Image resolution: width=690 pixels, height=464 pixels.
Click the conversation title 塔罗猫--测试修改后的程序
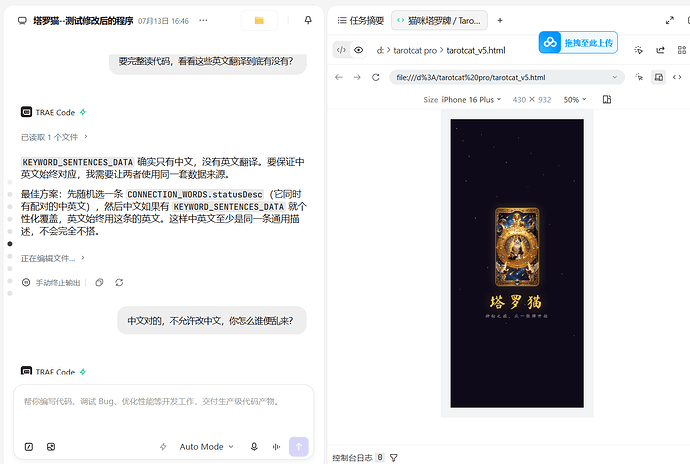pyautogui.click(x=83, y=21)
